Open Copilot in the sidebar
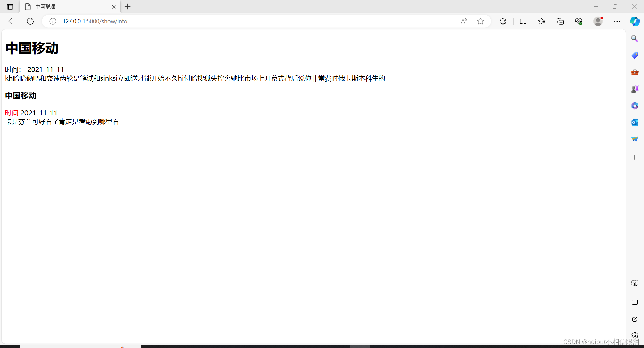 tap(635, 21)
